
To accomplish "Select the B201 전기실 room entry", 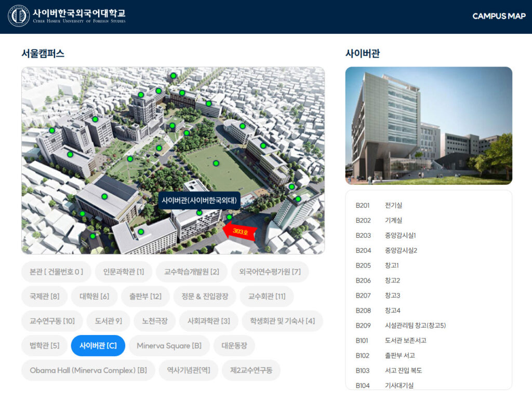I will coord(379,205).
